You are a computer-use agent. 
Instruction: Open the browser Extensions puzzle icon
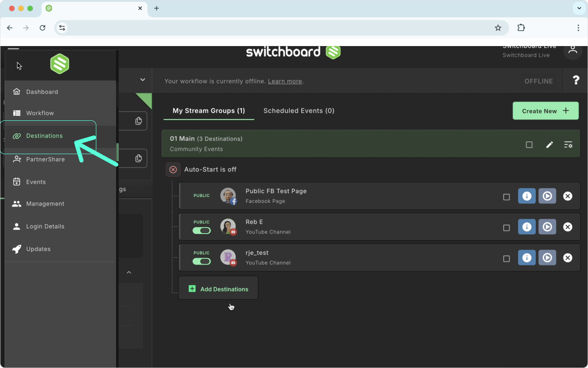[521, 28]
